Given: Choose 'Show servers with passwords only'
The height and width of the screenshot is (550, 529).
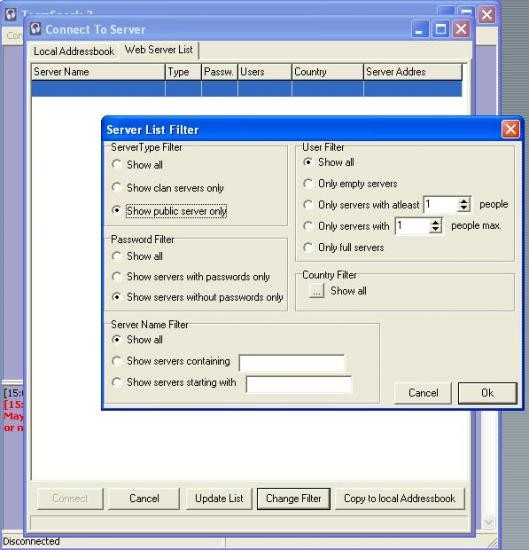Looking at the screenshot, I should [x=117, y=277].
